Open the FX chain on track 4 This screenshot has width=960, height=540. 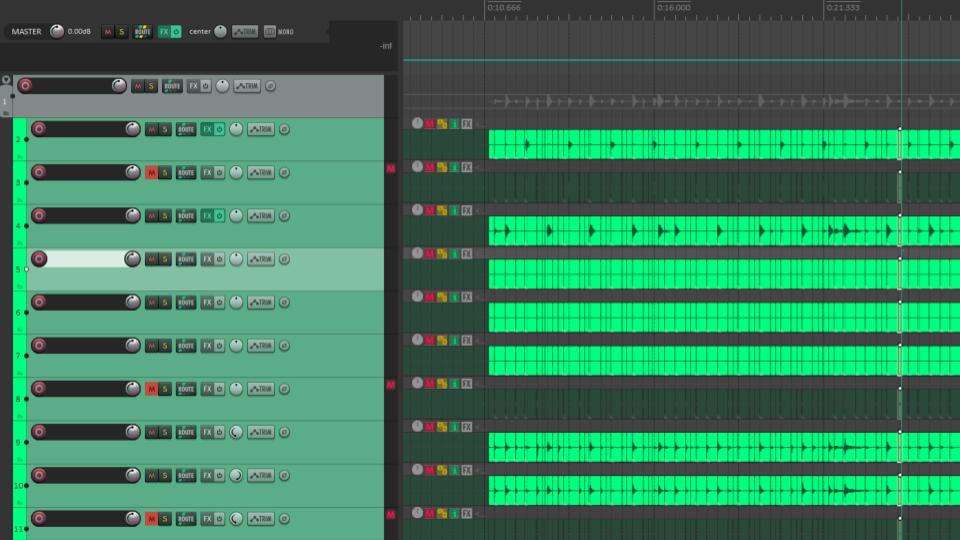(x=206, y=216)
